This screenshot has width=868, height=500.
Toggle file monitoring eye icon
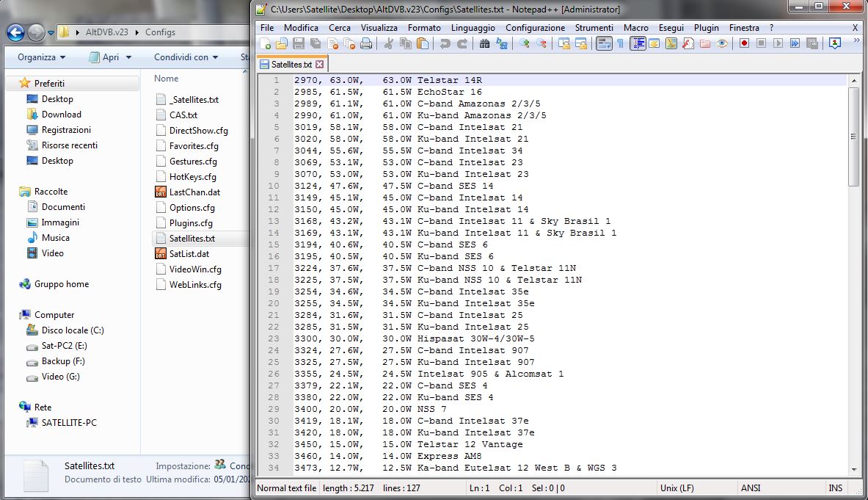(x=722, y=44)
